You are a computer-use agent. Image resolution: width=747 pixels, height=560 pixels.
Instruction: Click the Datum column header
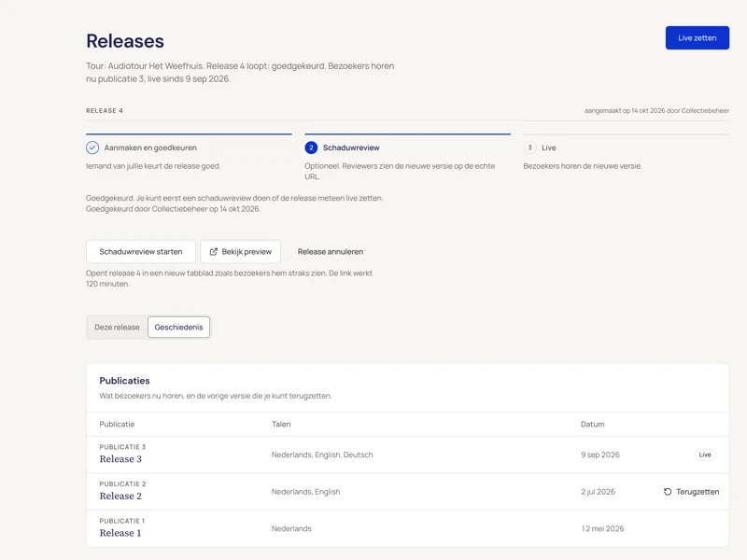tap(593, 425)
